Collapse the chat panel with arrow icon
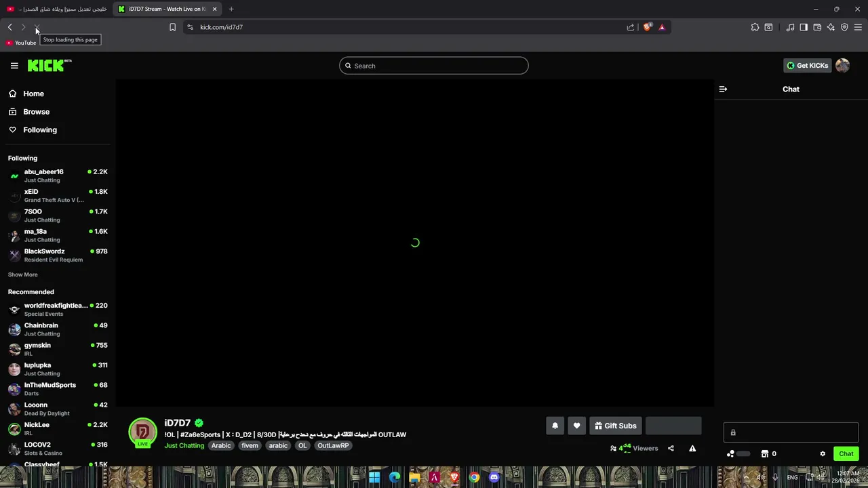 [723, 89]
